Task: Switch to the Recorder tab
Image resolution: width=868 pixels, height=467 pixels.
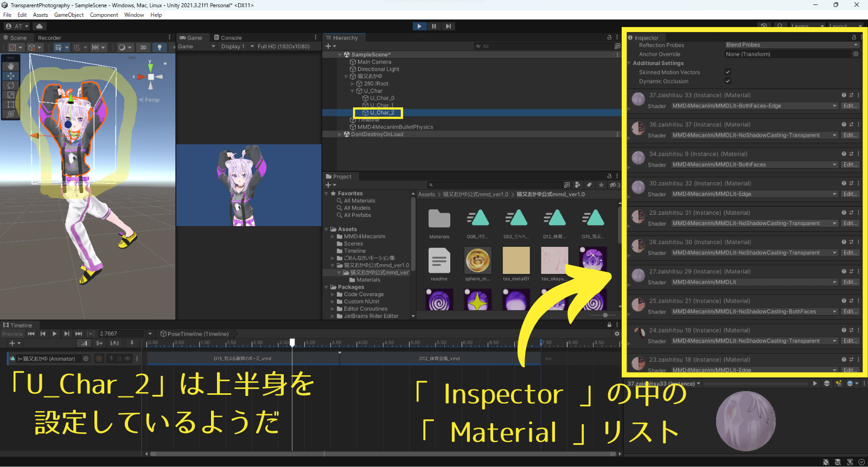Action: [x=49, y=38]
